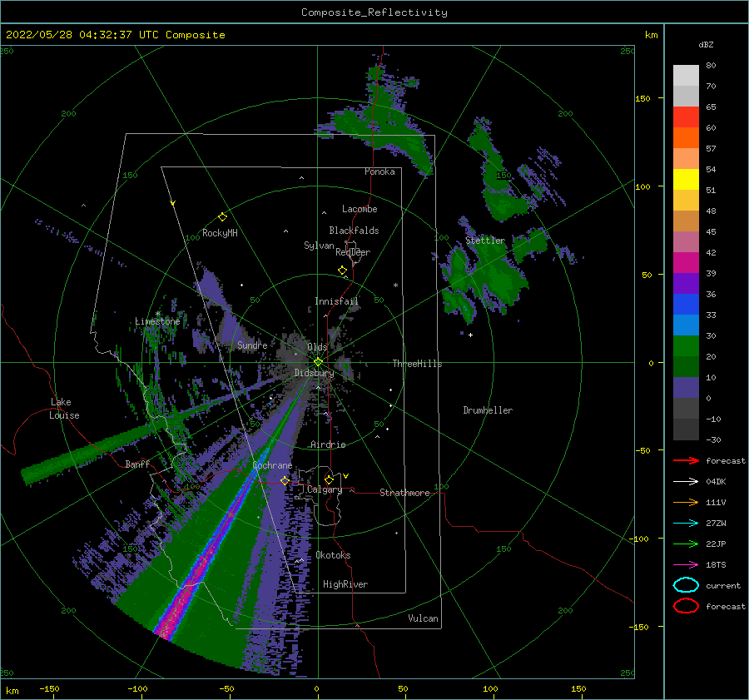The height and width of the screenshot is (700, 749).
Task: Click the yellow diamond marker above Calgary
Action: (x=329, y=479)
